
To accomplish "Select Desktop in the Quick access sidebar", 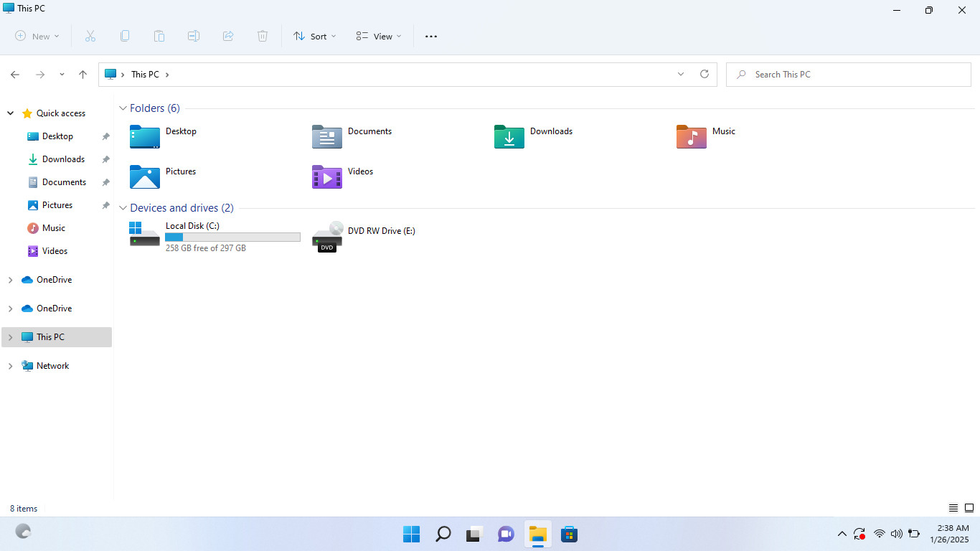I will tap(57, 136).
